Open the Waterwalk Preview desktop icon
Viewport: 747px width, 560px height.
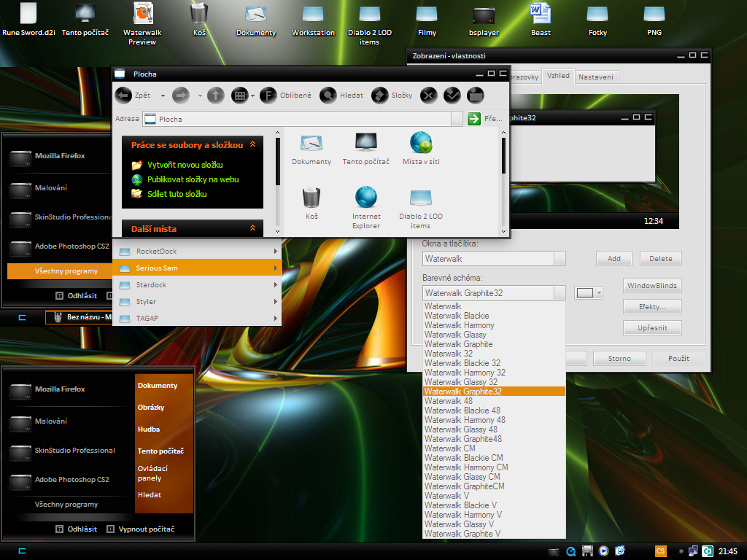pyautogui.click(x=142, y=24)
